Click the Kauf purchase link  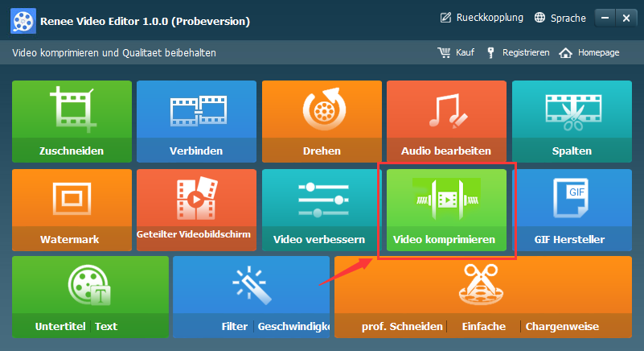[x=465, y=52]
